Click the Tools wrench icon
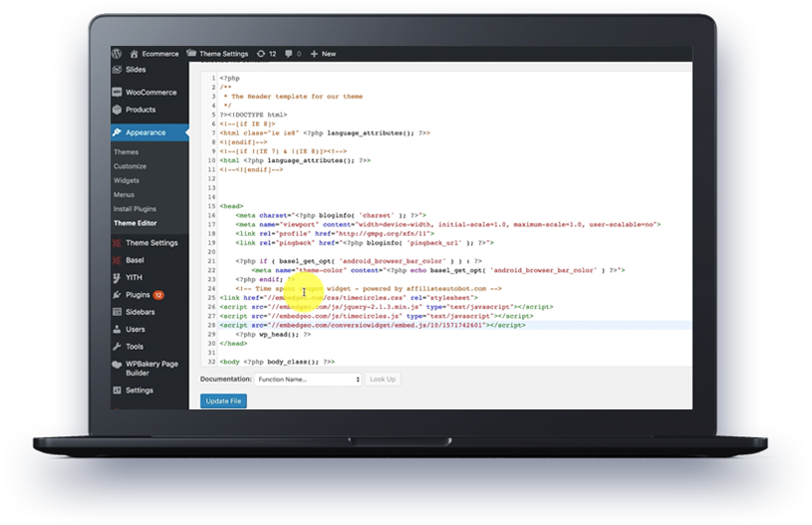Viewport: 812px width, 525px height. coord(117,347)
